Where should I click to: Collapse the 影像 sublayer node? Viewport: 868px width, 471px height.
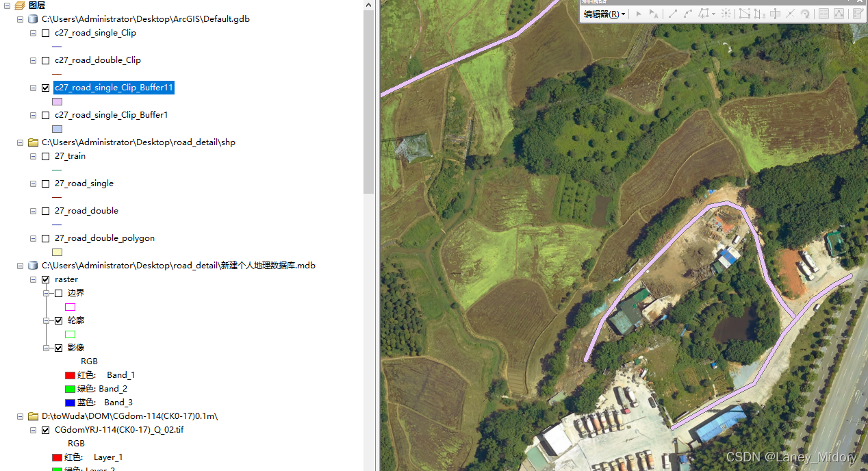point(47,348)
